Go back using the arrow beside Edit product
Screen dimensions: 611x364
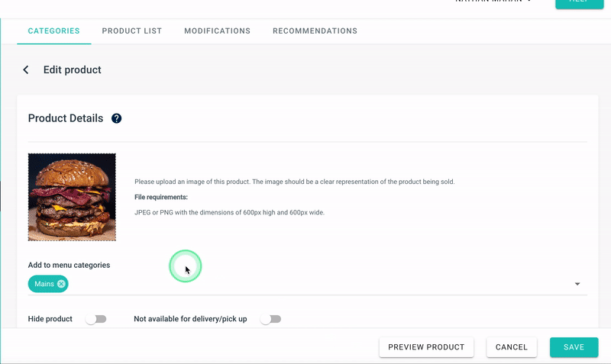pos(26,70)
